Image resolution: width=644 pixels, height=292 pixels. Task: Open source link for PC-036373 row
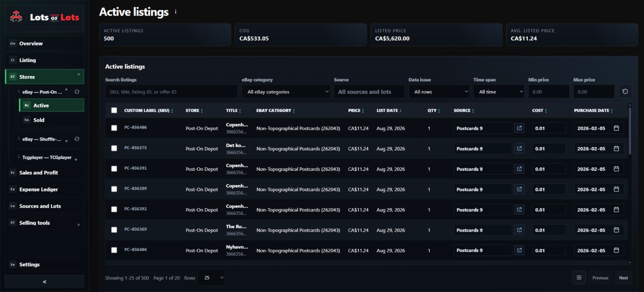point(519,148)
